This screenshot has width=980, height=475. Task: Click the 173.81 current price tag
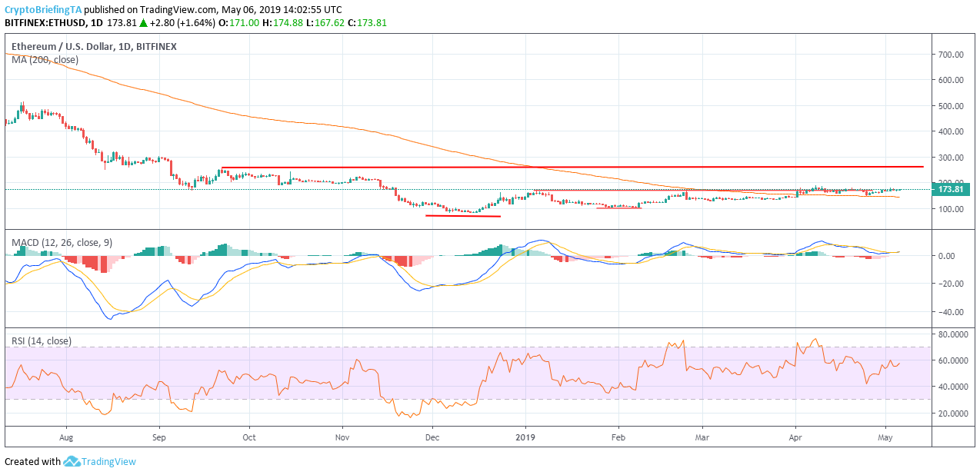[x=952, y=189]
